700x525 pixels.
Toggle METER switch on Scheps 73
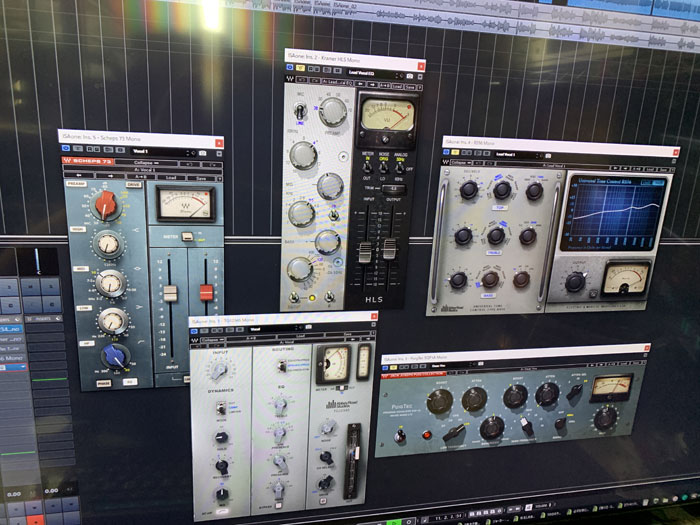187,237
